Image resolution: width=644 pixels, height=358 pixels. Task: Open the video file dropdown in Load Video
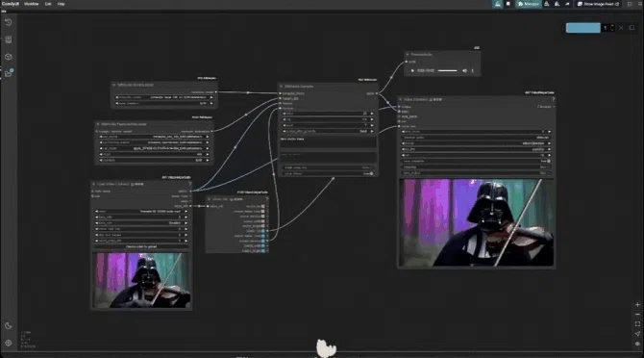tap(141, 212)
